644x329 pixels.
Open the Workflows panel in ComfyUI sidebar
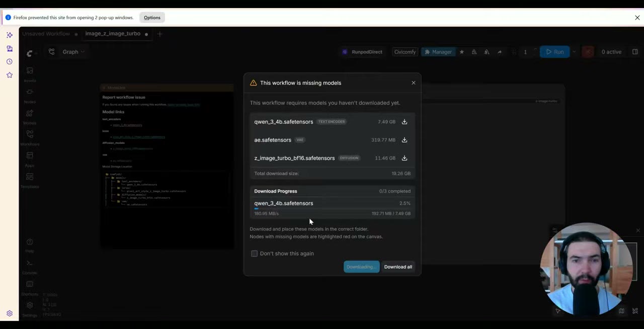(30, 137)
